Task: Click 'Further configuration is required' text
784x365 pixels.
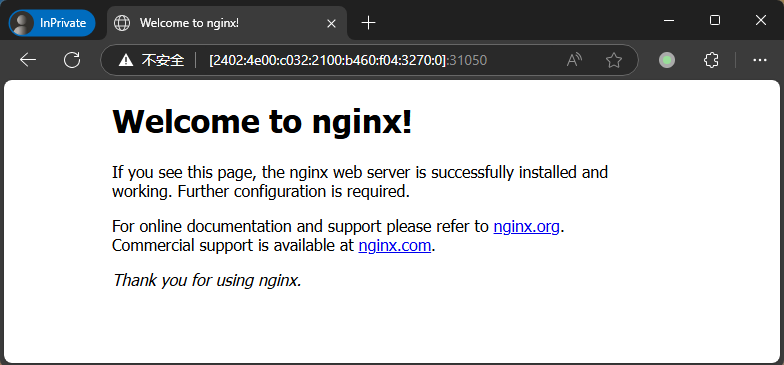Action: (294, 192)
